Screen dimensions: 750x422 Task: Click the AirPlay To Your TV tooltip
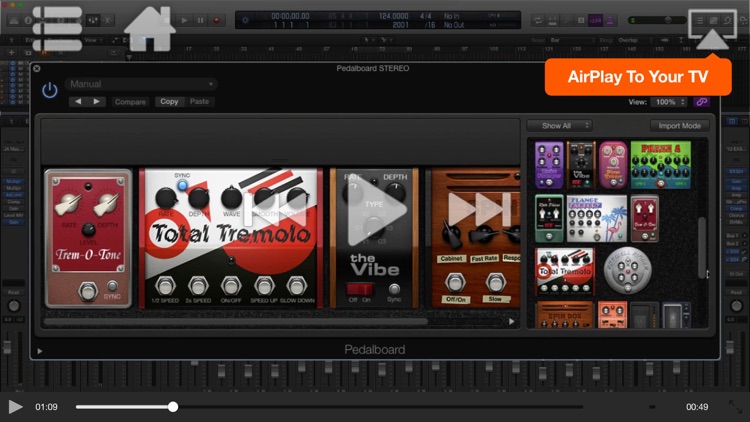point(638,77)
